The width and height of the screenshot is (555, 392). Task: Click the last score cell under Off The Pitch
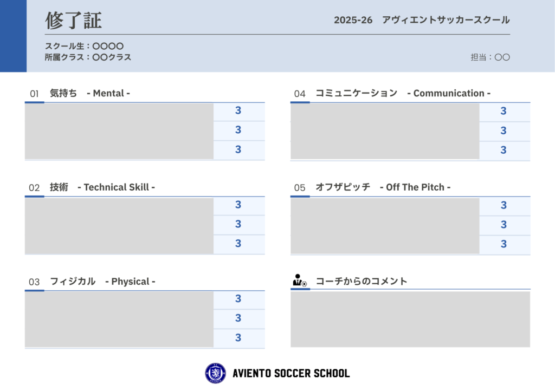(x=504, y=244)
